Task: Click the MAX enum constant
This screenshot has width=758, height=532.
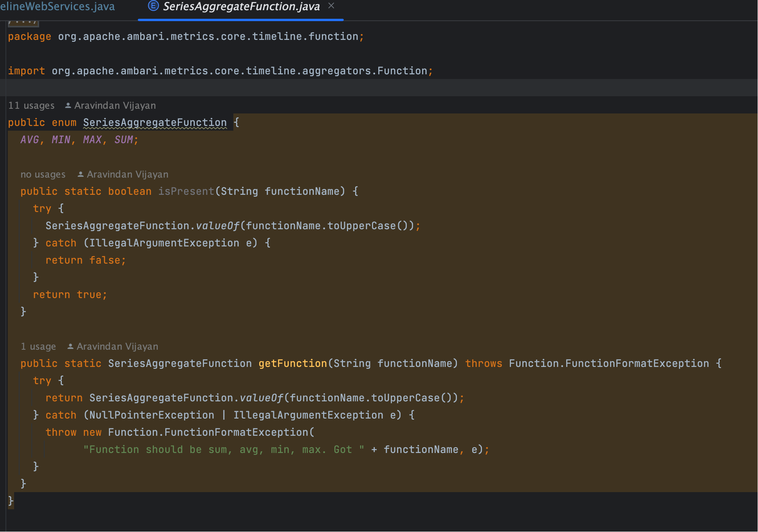Action: click(x=92, y=140)
